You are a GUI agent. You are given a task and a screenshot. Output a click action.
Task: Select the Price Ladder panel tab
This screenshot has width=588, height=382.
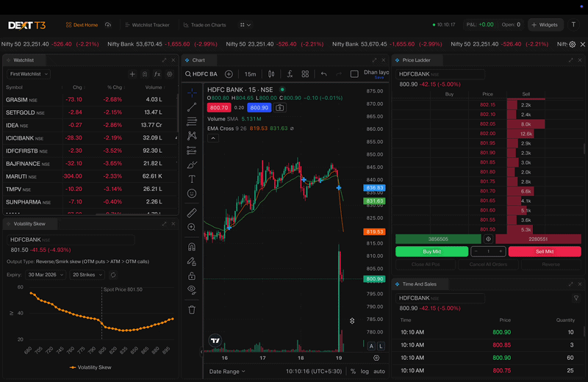tap(416, 60)
